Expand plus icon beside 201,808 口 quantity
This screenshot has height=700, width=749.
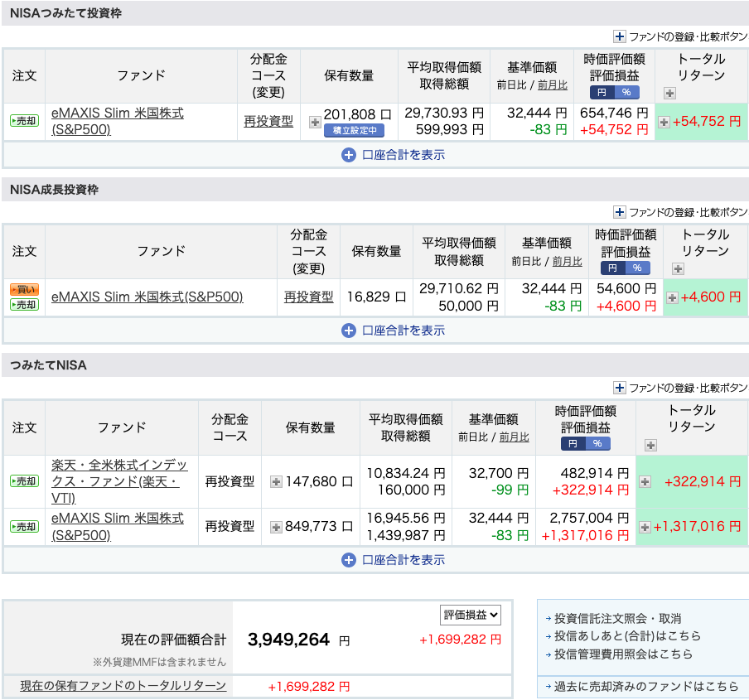click(x=315, y=123)
